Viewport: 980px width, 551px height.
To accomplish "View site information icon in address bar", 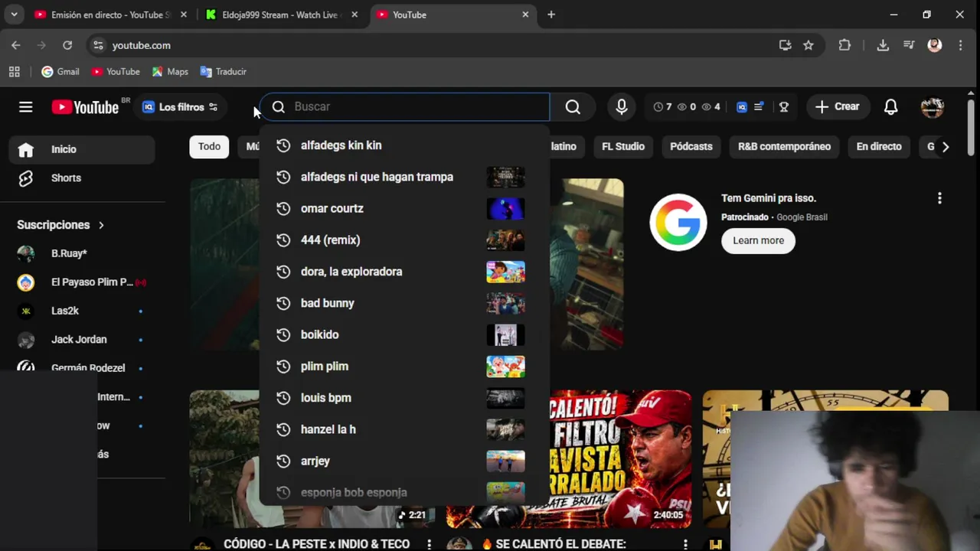I will (98, 45).
